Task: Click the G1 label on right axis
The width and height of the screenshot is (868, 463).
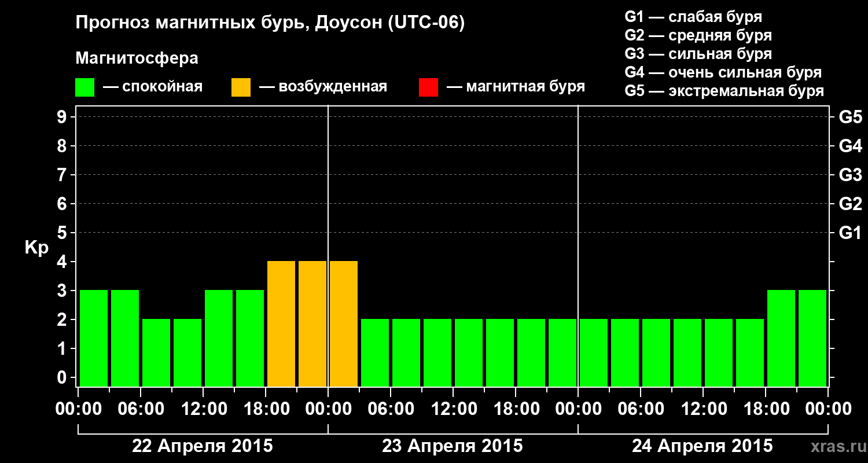Action: tap(850, 233)
